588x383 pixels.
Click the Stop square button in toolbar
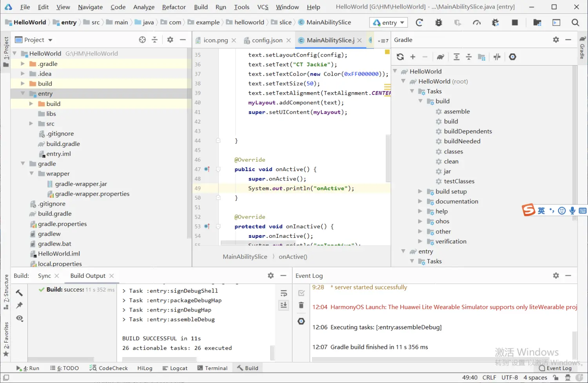click(515, 23)
